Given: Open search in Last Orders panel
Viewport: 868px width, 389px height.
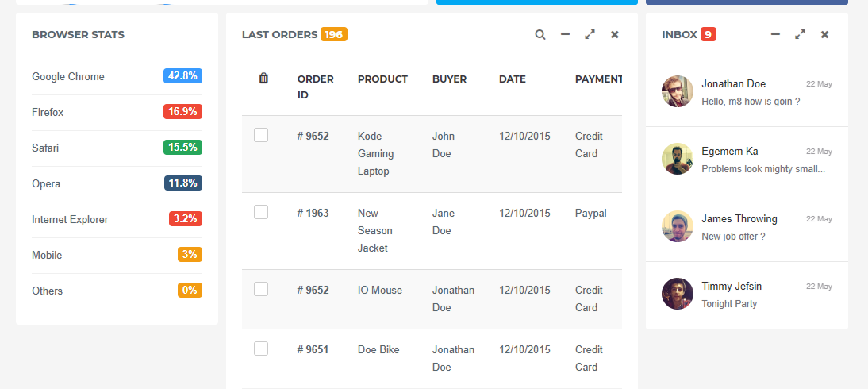Looking at the screenshot, I should (x=540, y=35).
